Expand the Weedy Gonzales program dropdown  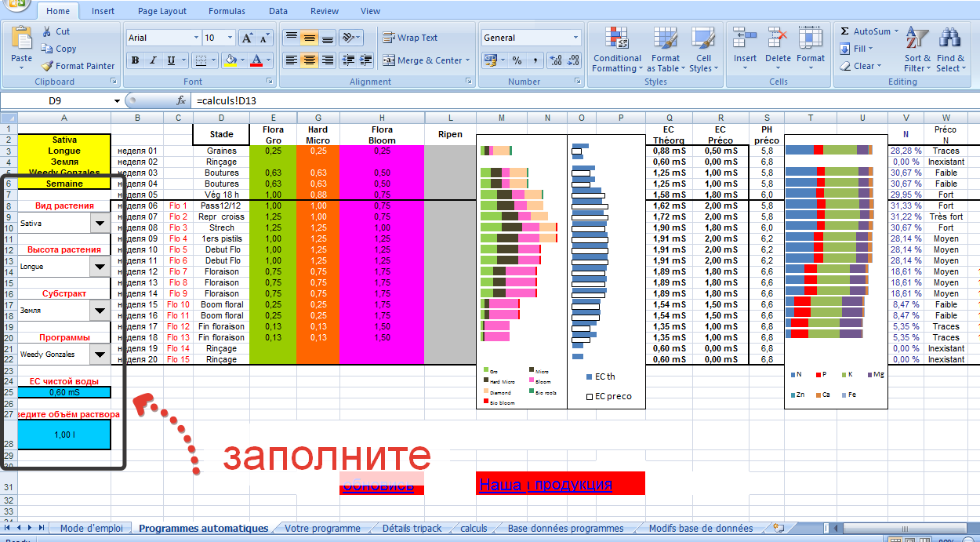(100, 355)
